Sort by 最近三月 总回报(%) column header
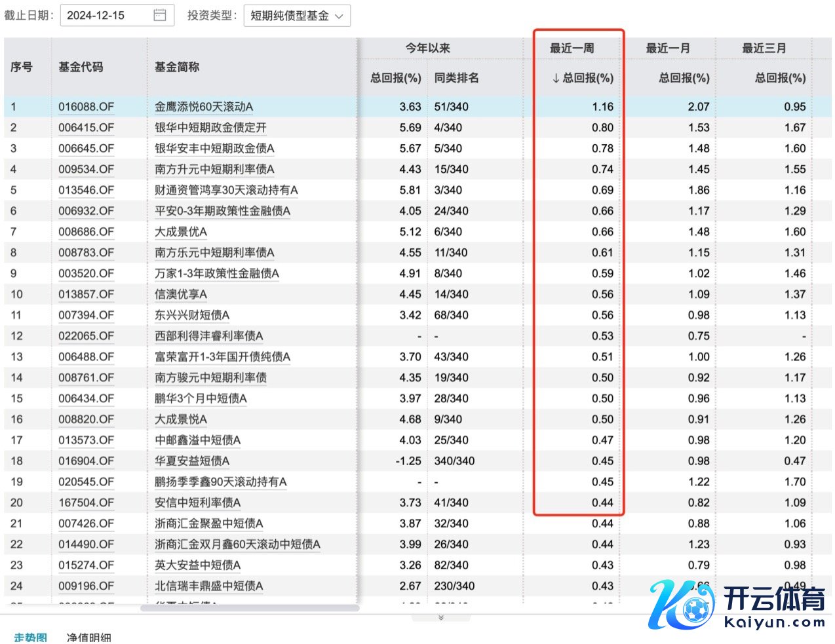Image resolution: width=835 pixels, height=644 pixels. pyautogui.click(x=780, y=78)
